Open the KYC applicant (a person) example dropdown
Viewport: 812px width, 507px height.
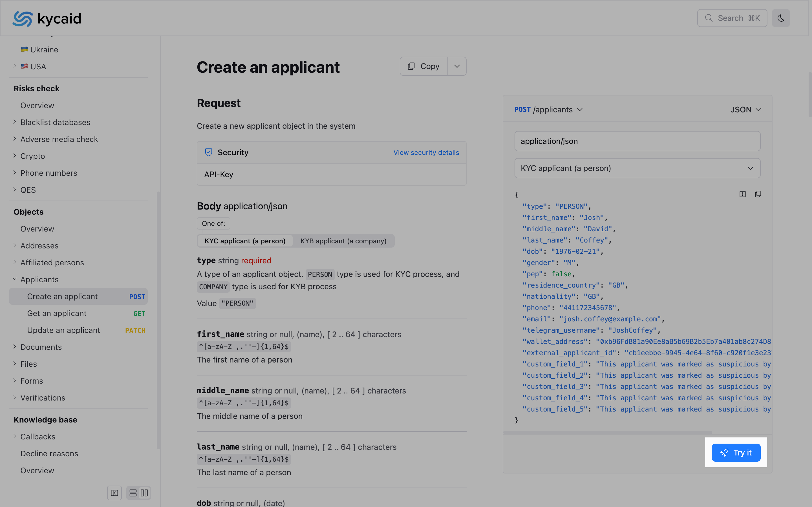(x=637, y=168)
